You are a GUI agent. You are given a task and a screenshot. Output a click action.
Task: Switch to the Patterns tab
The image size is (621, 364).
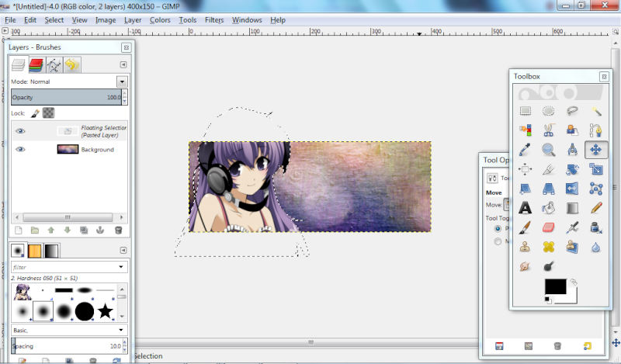coord(35,251)
